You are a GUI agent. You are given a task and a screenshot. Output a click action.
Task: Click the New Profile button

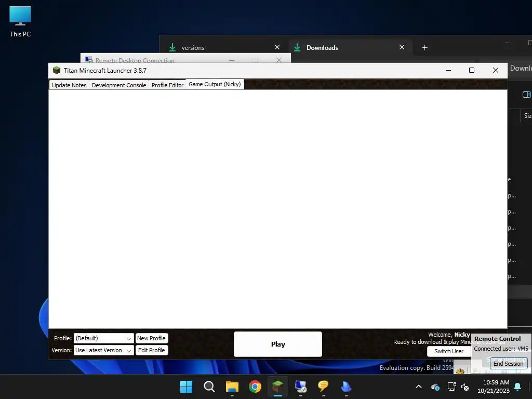click(x=151, y=338)
